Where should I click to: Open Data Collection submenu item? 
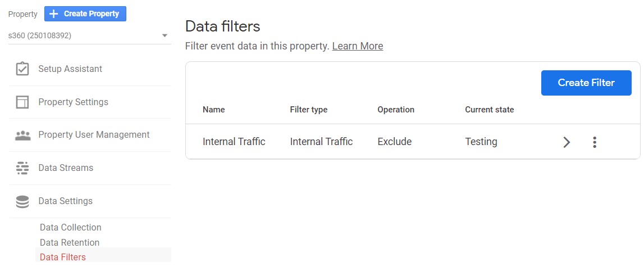(71, 227)
